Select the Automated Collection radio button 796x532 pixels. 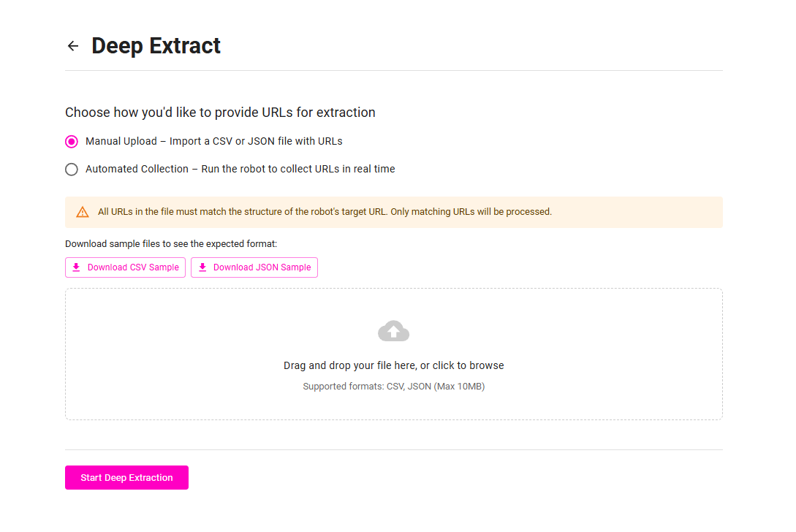(x=72, y=169)
